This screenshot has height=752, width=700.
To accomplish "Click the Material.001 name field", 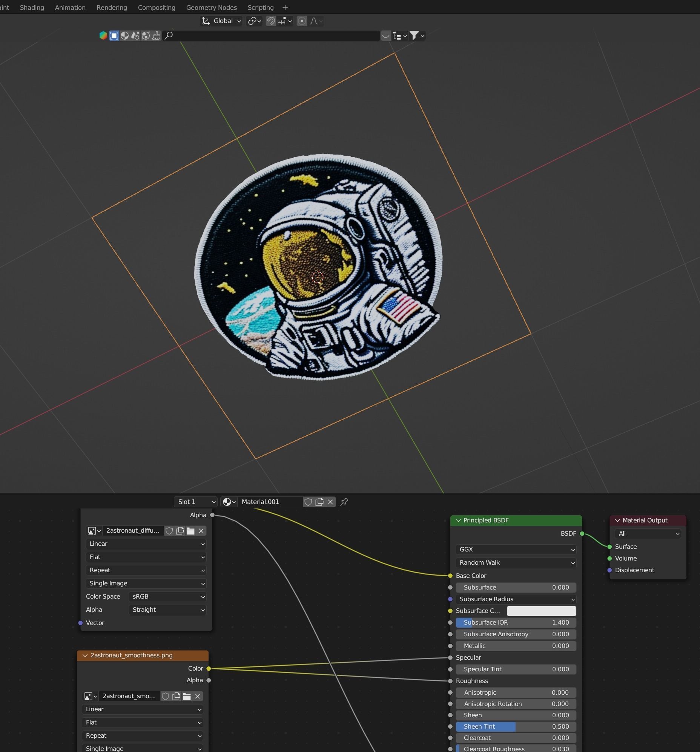I will point(270,502).
